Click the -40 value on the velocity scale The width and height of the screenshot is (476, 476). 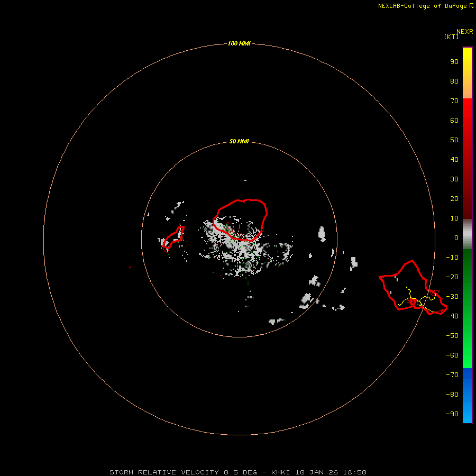tap(452, 316)
